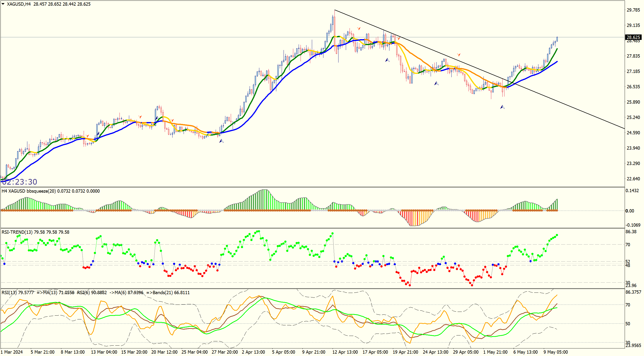
Task: Click the RSI(13) 79.5777 label in the bottom pane
Action: 17,292
